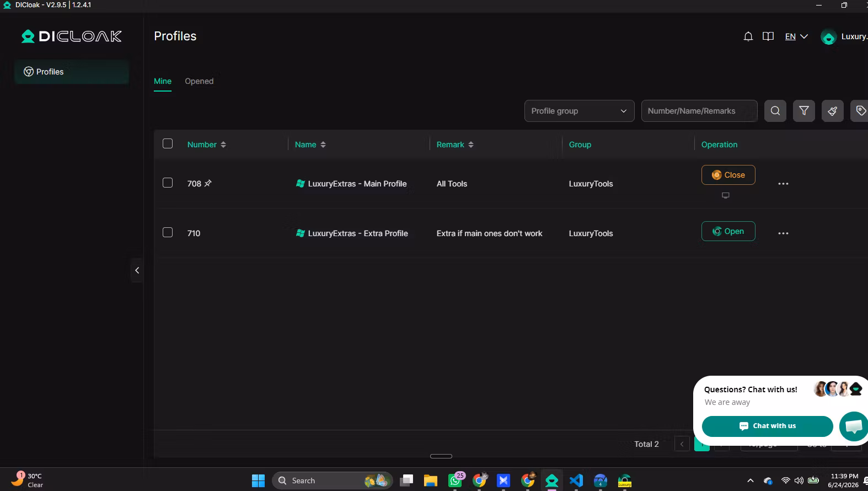The width and height of the screenshot is (868, 491).
Task: Click the tag icon button
Action: (860, 111)
